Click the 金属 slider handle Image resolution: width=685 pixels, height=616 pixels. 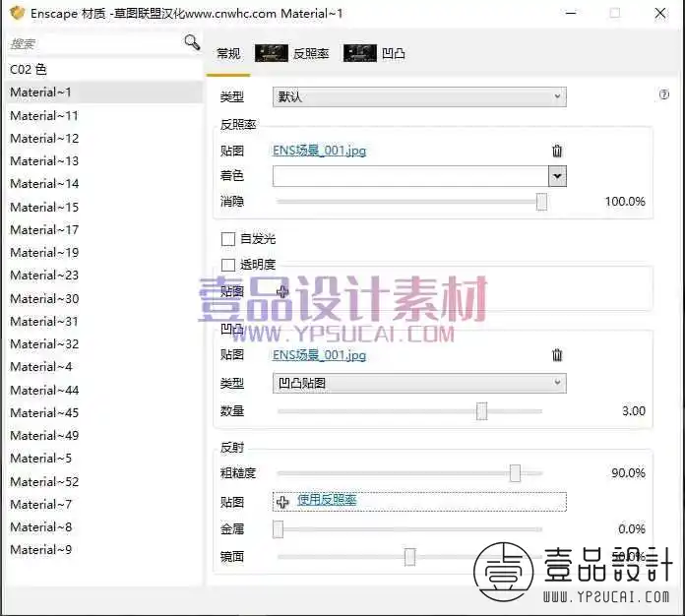279,529
